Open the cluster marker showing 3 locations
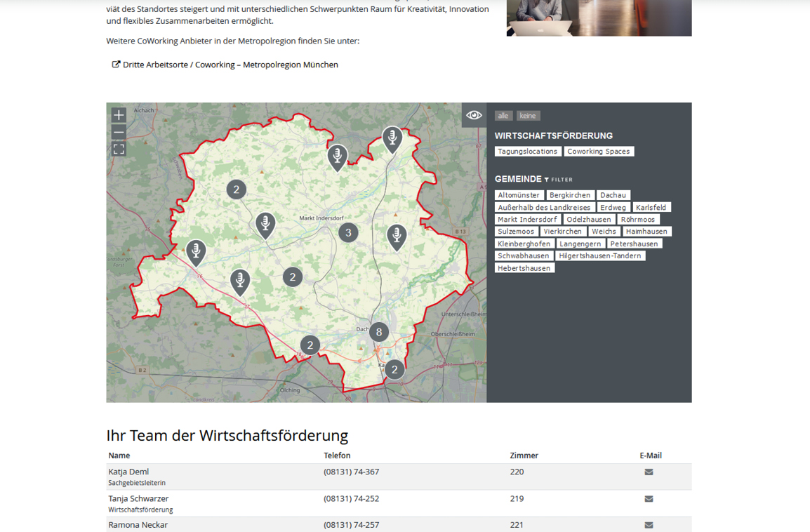The width and height of the screenshot is (810, 532). [x=348, y=233]
